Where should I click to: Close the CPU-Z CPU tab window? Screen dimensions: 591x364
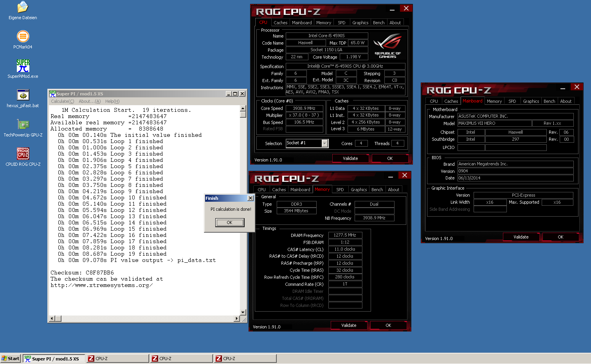click(x=406, y=9)
